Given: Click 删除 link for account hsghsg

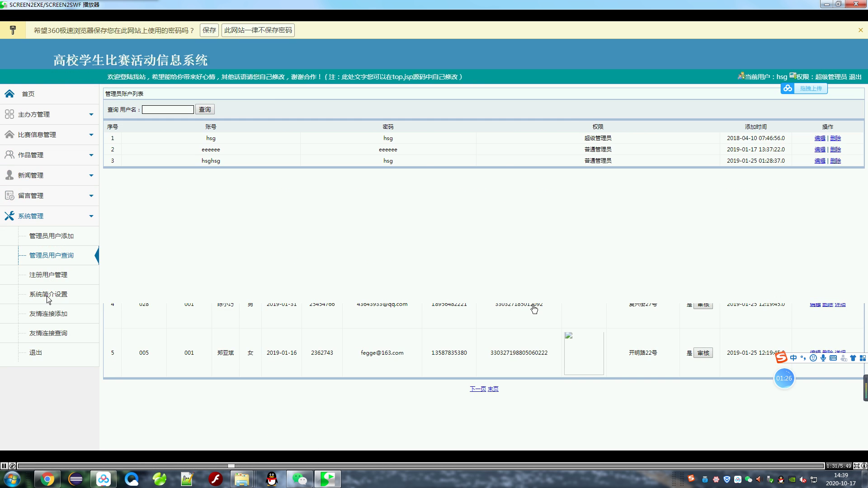Looking at the screenshot, I should click(x=835, y=161).
